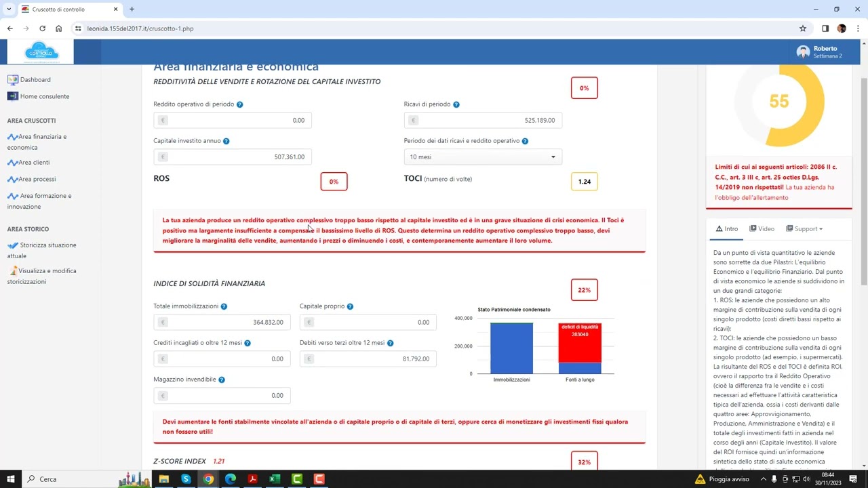Open Excel from the Windows taskbar

275,479
